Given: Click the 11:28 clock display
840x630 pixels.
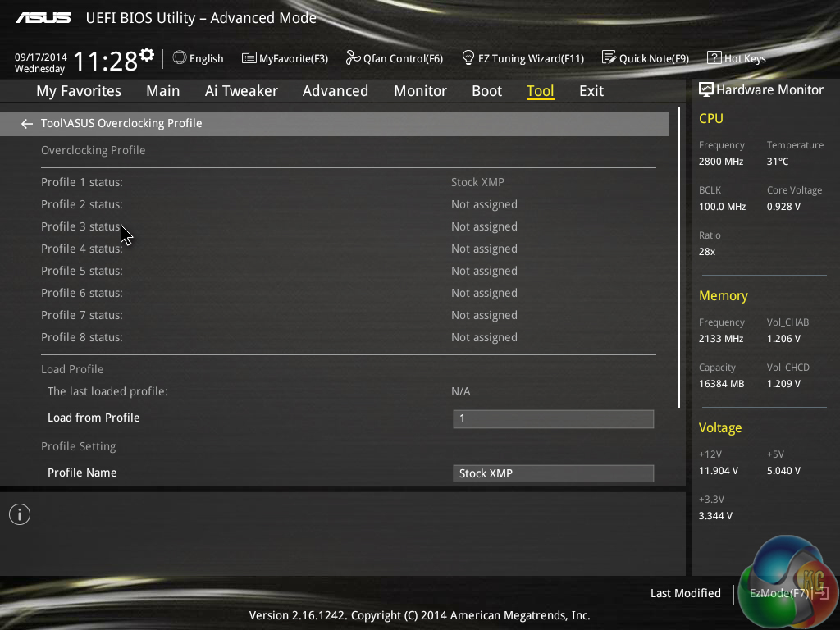Looking at the screenshot, I should (106, 61).
